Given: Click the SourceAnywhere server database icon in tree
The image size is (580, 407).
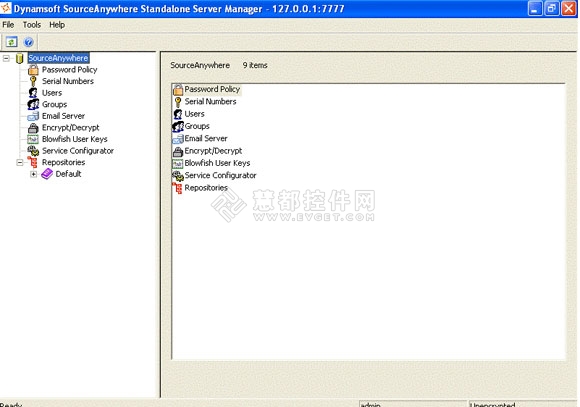Looking at the screenshot, I should tap(20, 58).
